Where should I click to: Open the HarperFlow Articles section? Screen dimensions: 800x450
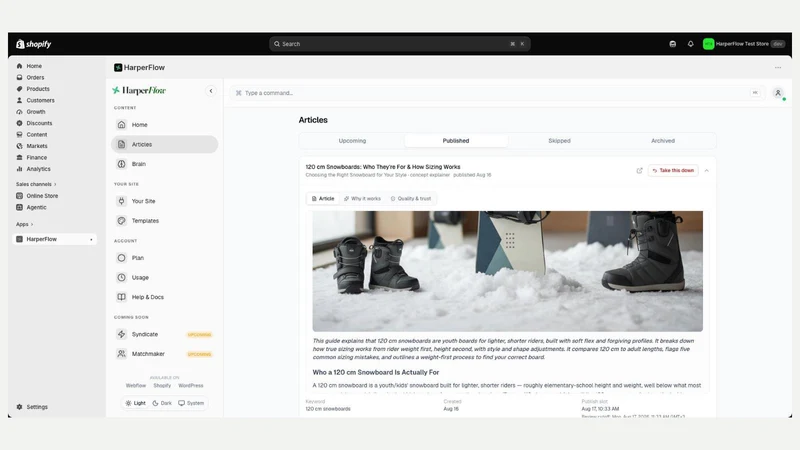[164, 144]
